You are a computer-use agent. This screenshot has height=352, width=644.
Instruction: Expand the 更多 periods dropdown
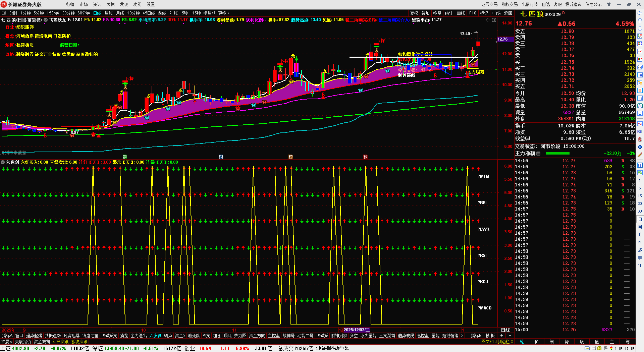(224, 13)
